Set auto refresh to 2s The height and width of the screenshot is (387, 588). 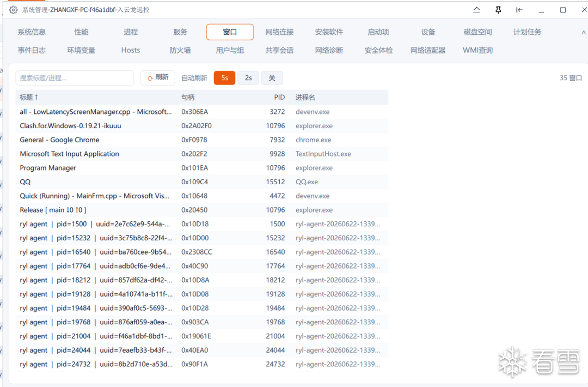pos(248,78)
